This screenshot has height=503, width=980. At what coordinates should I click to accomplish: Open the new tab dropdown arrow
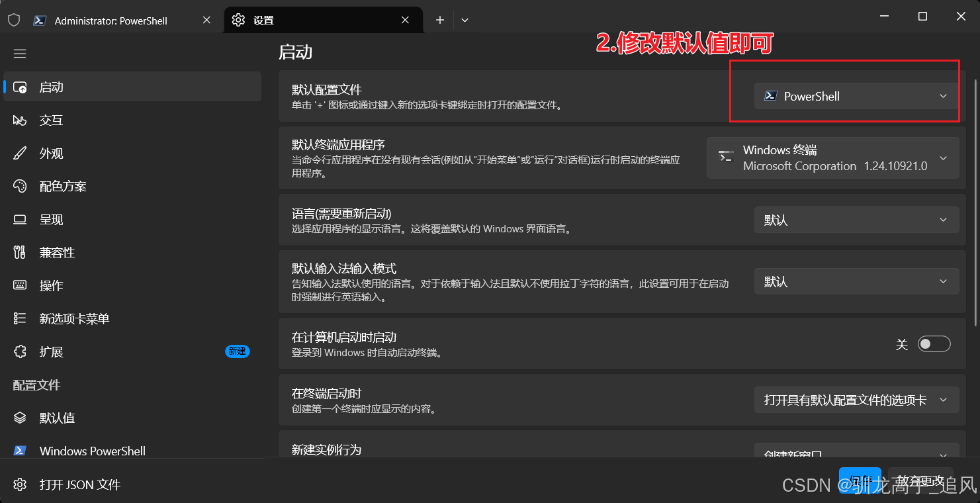coord(465,21)
